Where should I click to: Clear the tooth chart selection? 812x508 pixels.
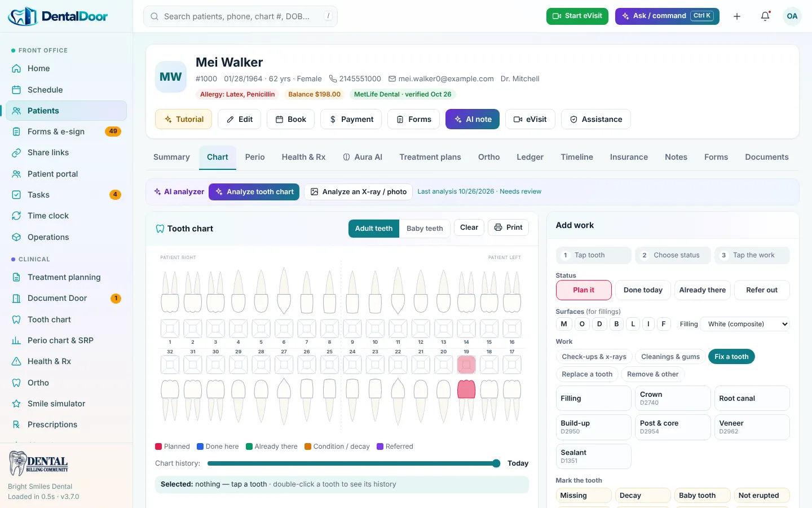[469, 227]
